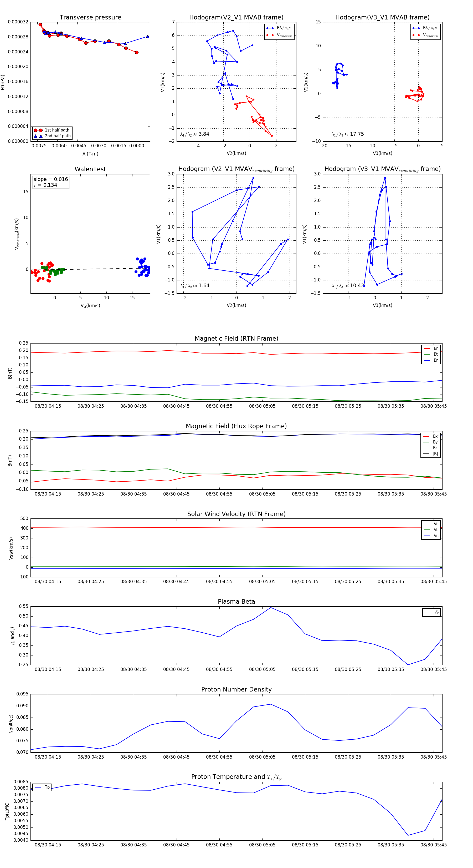Click the 'Hodogram(V2_V1 MVAB frame)' title
The width and height of the screenshot is (473, 868).
tap(236, 18)
